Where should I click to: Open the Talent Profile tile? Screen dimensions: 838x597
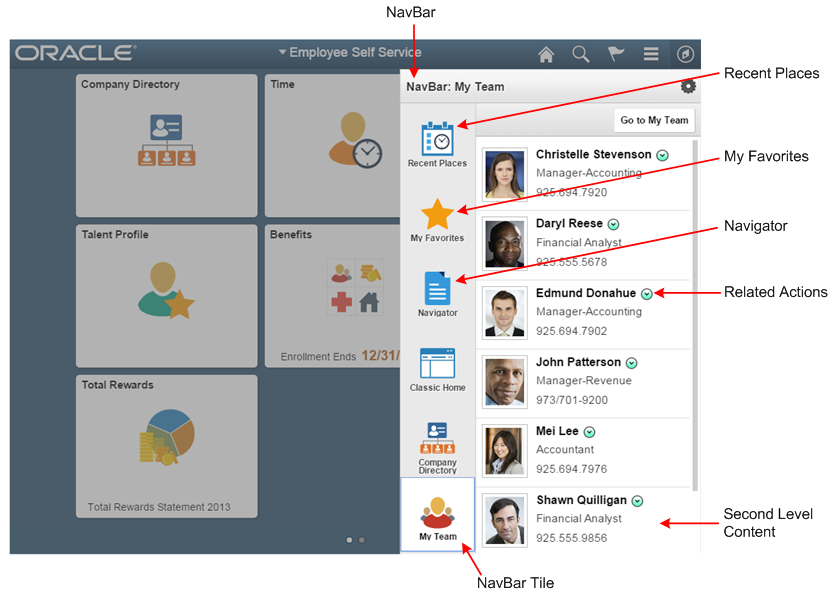pyautogui.click(x=167, y=296)
